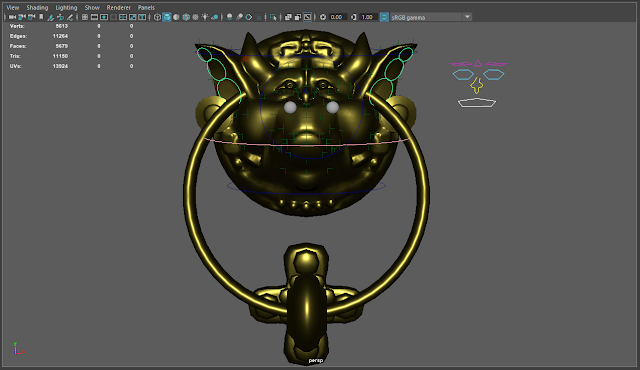Open the Renderer menu
The width and height of the screenshot is (640, 370).
(x=118, y=7)
